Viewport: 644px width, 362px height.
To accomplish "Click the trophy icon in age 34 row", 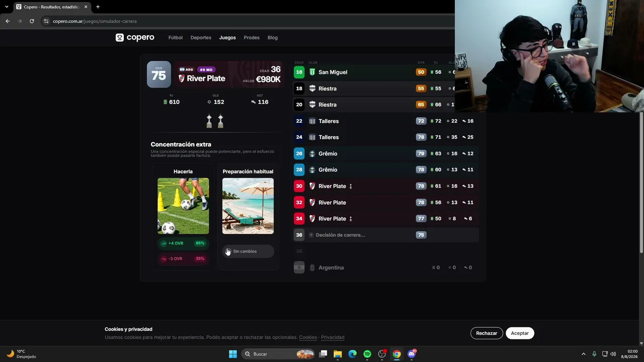I will click(x=351, y=219).
